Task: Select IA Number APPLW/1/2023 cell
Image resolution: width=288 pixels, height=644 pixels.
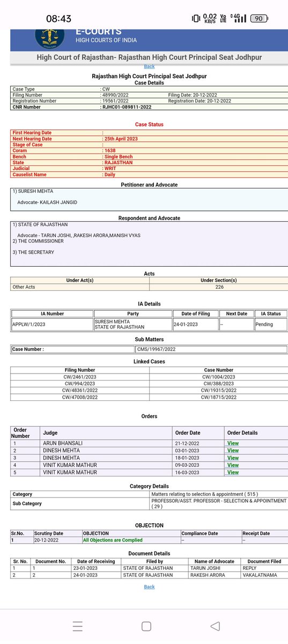Action: tap(52, 324)
